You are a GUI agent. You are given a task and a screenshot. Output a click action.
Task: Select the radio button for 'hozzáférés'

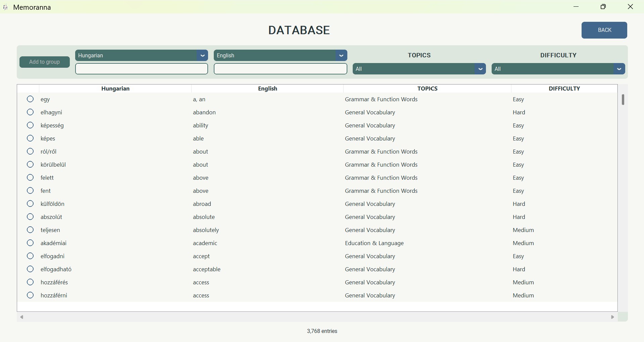30,282
